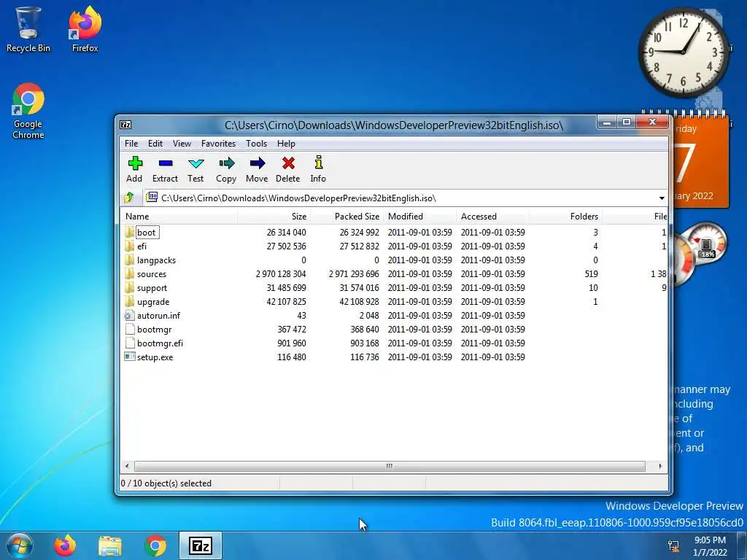The height and width of the screenshot is (560, 747).
Task: Click the efi folder icon
Action: click(x=129, y=246)
